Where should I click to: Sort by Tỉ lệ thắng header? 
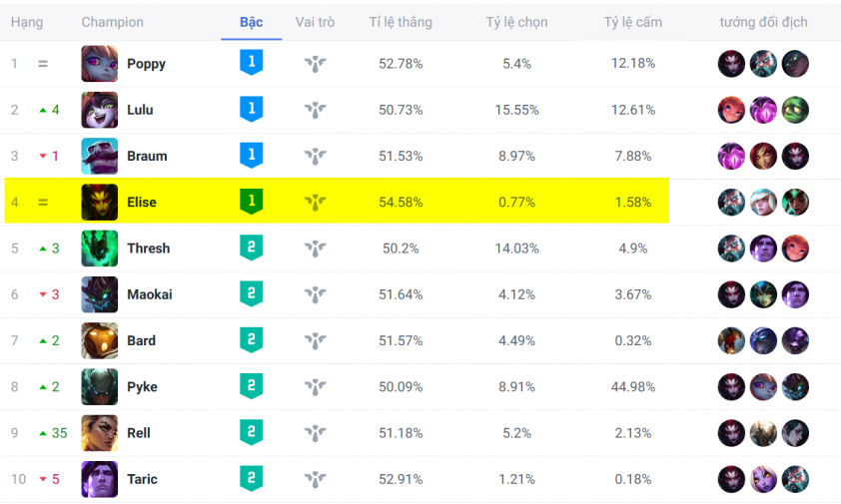tap(401, 22)
